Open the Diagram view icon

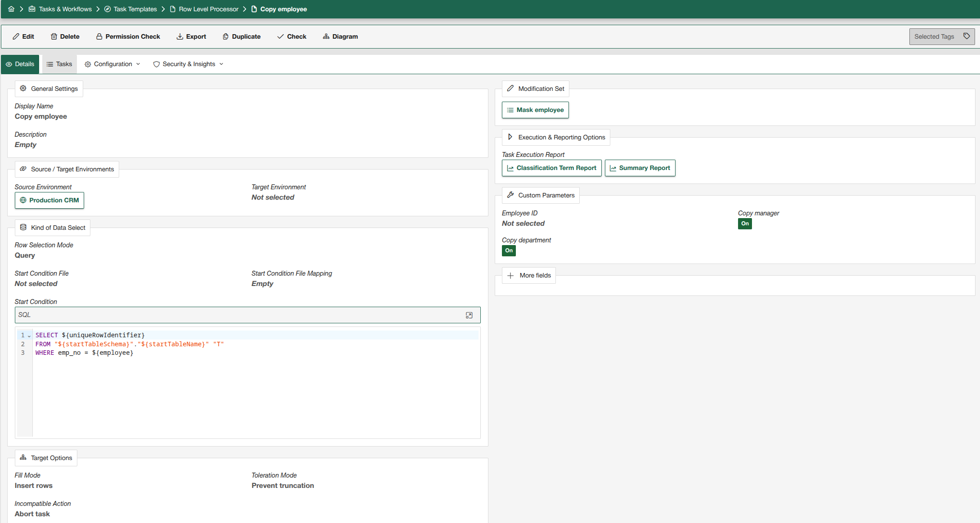tap(326, 36)
